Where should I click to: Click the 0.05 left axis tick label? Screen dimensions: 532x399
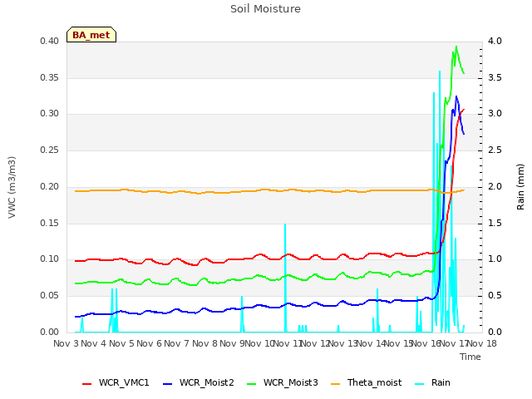pos(50,296)
